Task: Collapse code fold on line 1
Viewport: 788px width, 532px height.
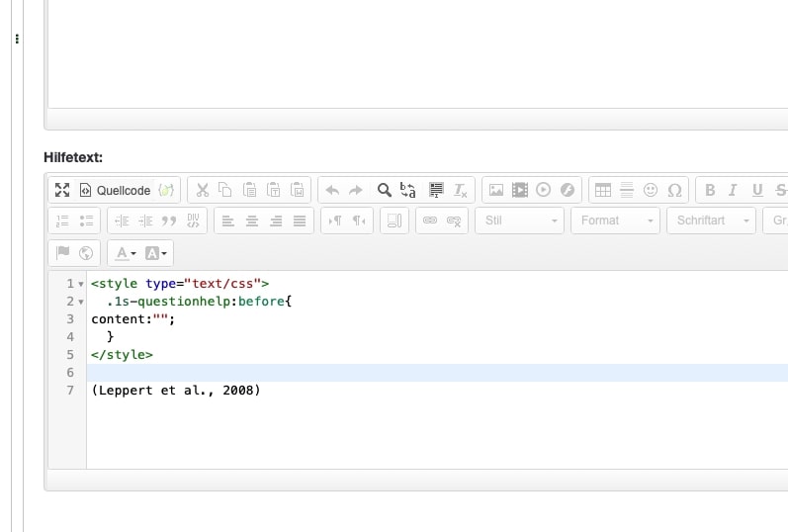Action: point(80,284)
